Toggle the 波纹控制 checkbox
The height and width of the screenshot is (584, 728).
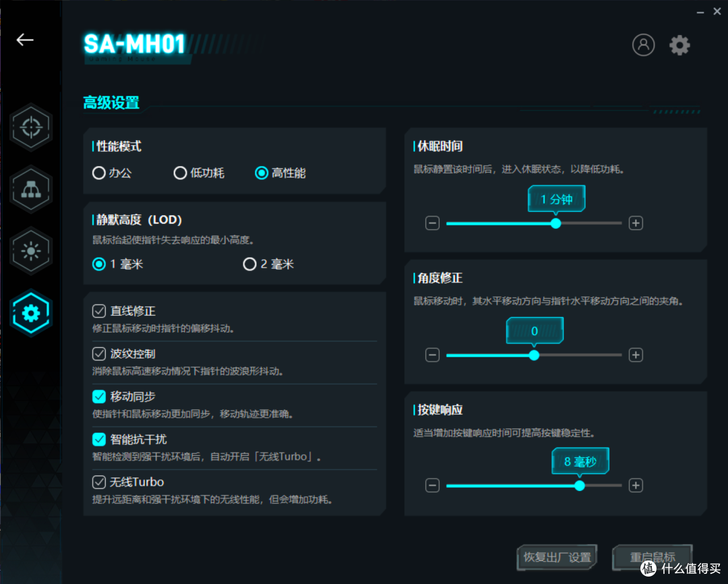coord(99,353)
